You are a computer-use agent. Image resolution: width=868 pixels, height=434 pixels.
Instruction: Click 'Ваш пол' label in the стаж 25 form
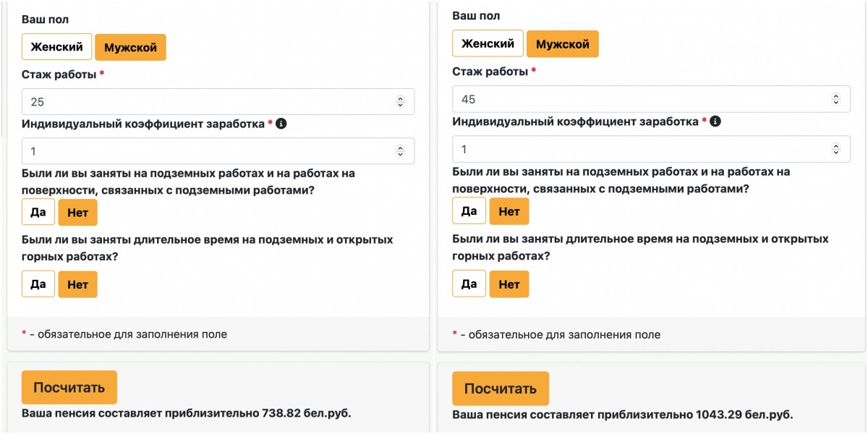[x=46, y=20]
